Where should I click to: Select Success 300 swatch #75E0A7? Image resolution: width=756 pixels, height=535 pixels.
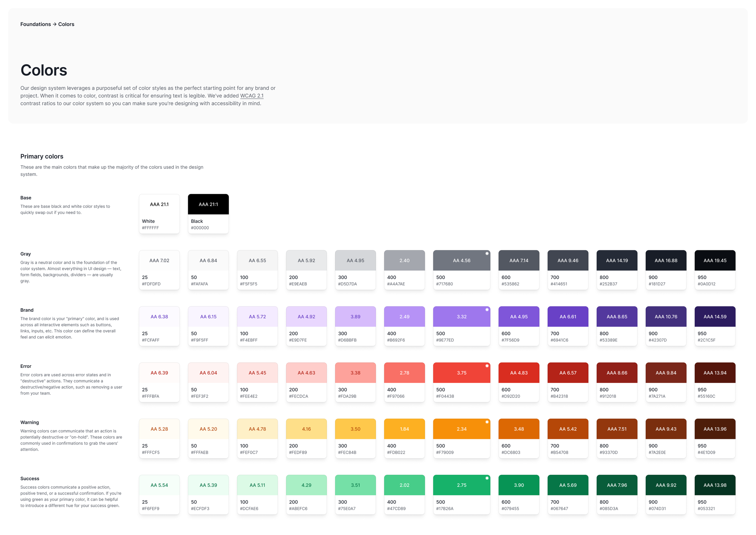click(355, 494)
